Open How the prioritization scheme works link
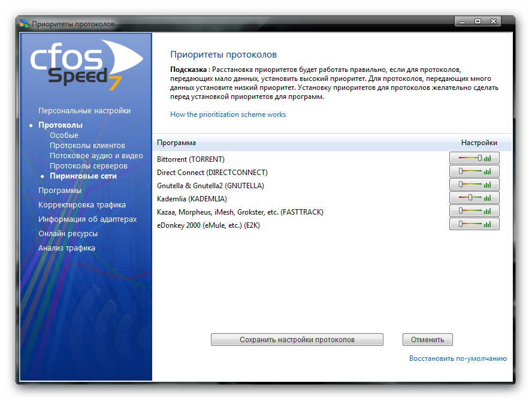 (x=228, y=114)
